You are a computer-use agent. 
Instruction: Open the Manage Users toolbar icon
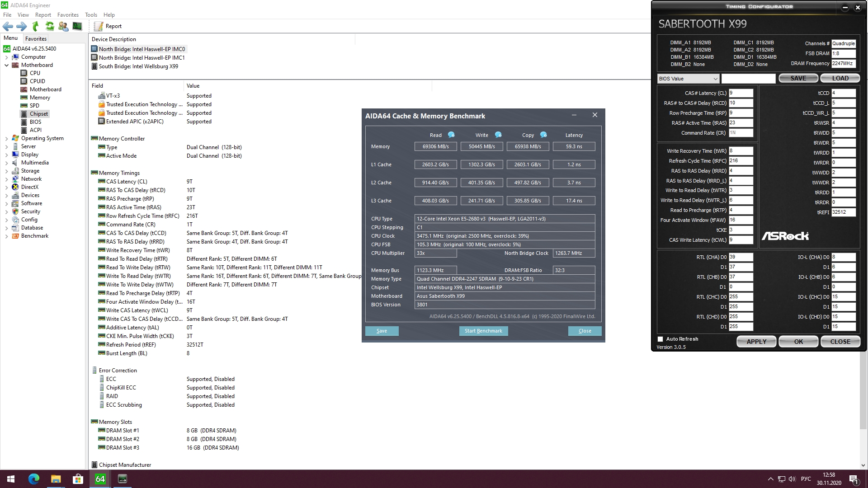(x=63, y=26)
